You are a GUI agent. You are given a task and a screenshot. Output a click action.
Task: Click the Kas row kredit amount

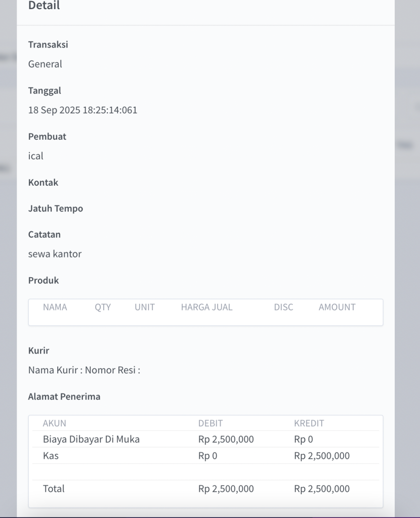(321, 456)
